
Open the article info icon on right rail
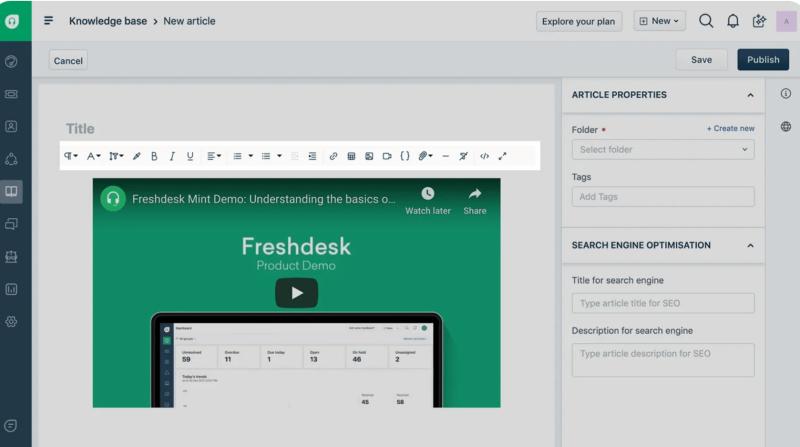coord(786,93)
